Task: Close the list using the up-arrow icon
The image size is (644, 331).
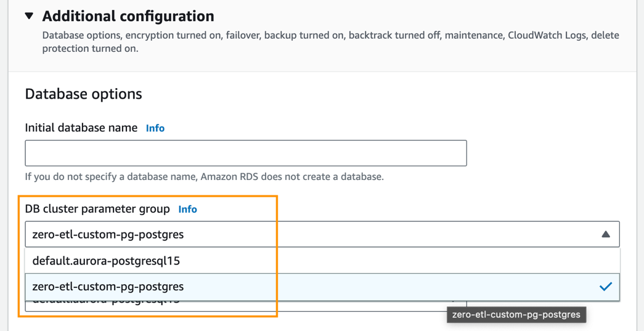Action: coord(605,234)
